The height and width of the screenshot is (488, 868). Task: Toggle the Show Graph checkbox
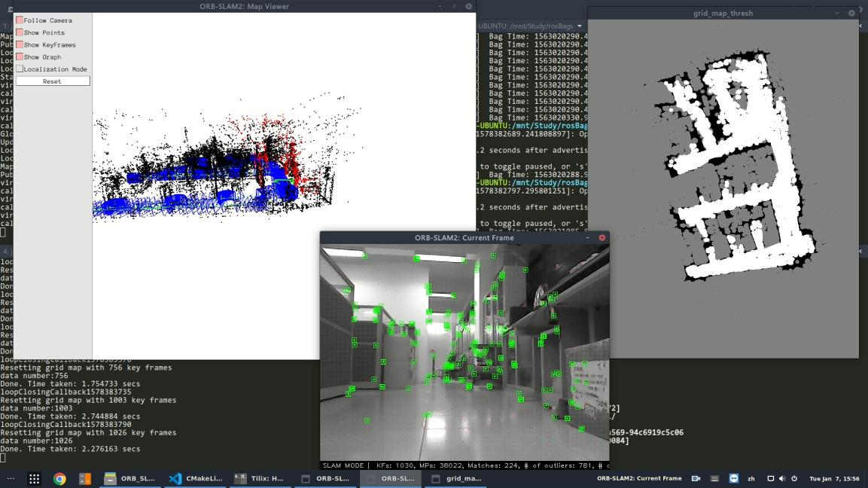pos(20,56)
